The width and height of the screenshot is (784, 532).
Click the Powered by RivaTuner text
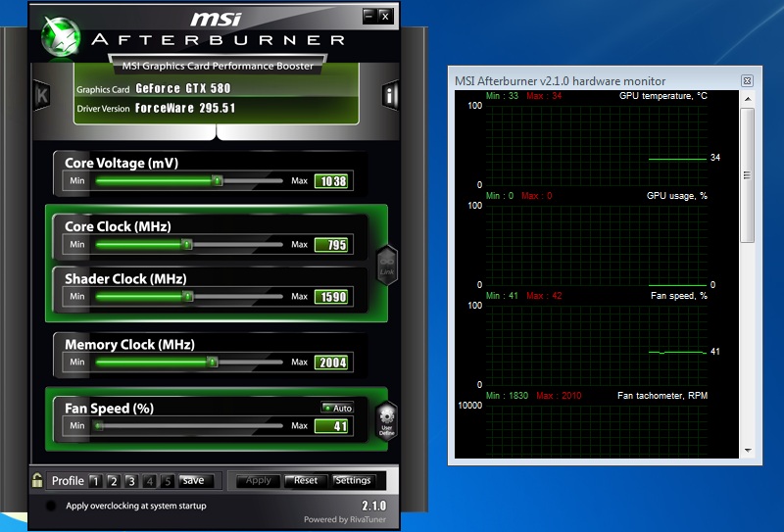tap(345, 519)
